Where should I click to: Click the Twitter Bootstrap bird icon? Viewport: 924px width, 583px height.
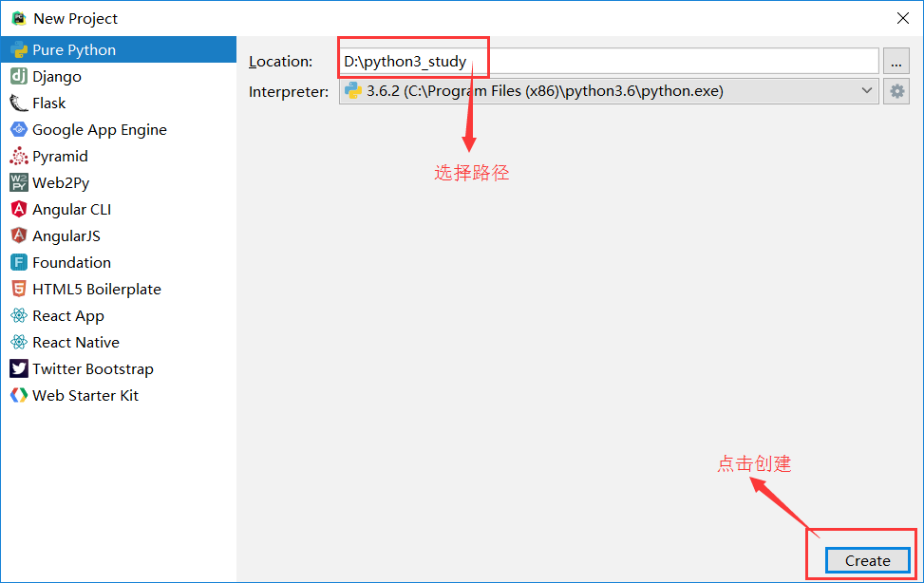coord(19,368)
